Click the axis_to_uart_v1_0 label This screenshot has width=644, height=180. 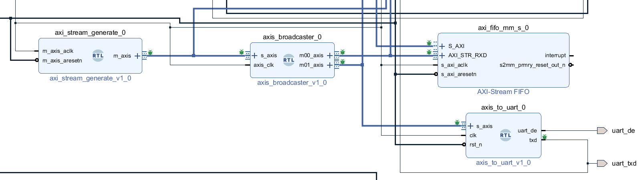click(503, 162)
